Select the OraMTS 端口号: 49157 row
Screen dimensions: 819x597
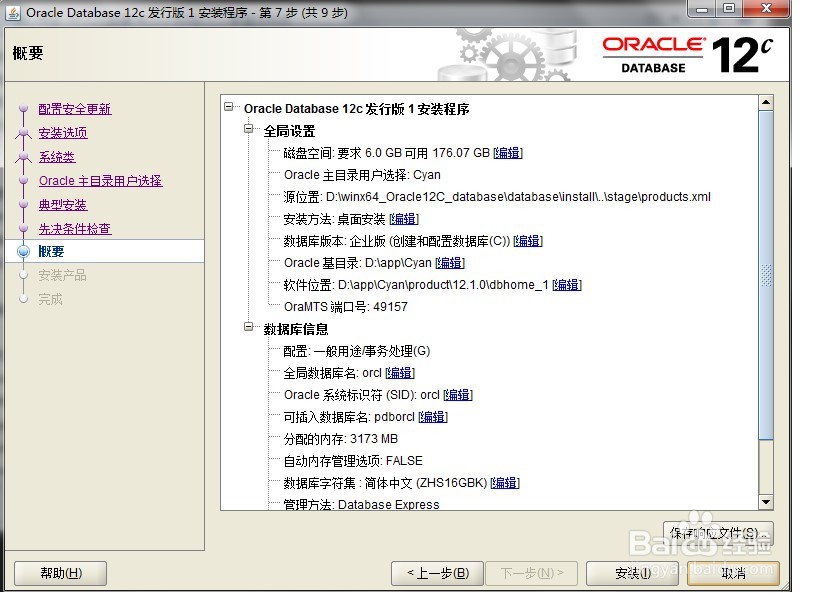pyautogui.click(x=345, y=307)
